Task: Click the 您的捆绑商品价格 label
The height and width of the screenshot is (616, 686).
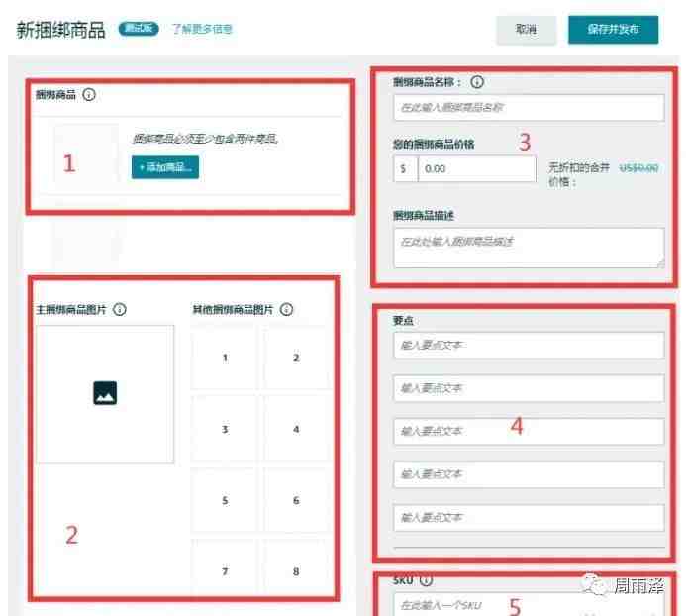Action: coord(434,144)
